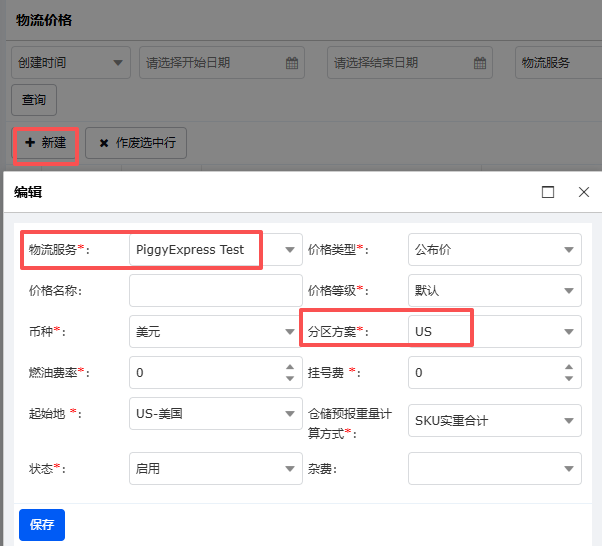Increase the 燃油费率 value with up arrow

click(290, 366)
